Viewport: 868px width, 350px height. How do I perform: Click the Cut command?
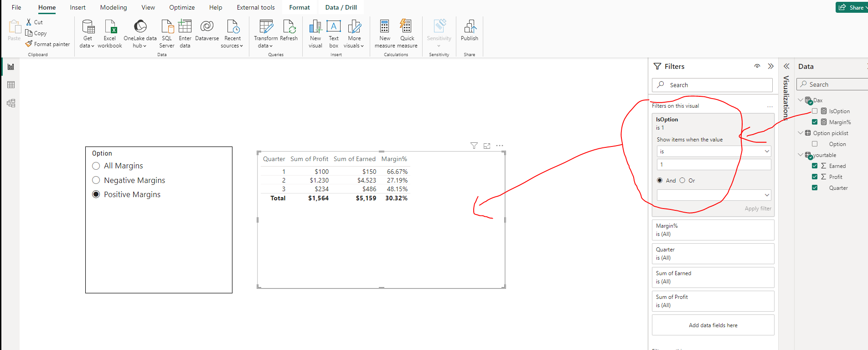coord(34,22)
